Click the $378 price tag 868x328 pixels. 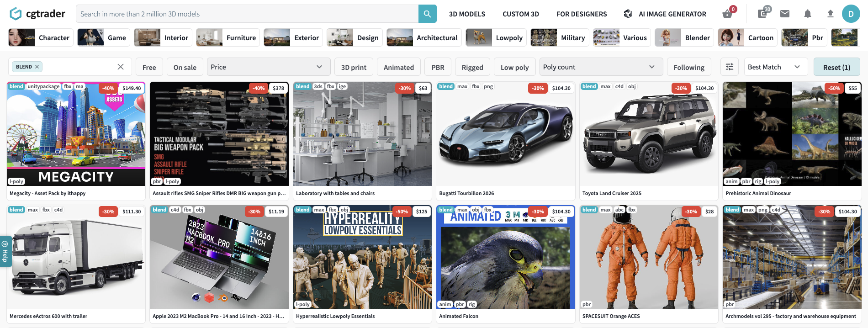coord(278,88)
